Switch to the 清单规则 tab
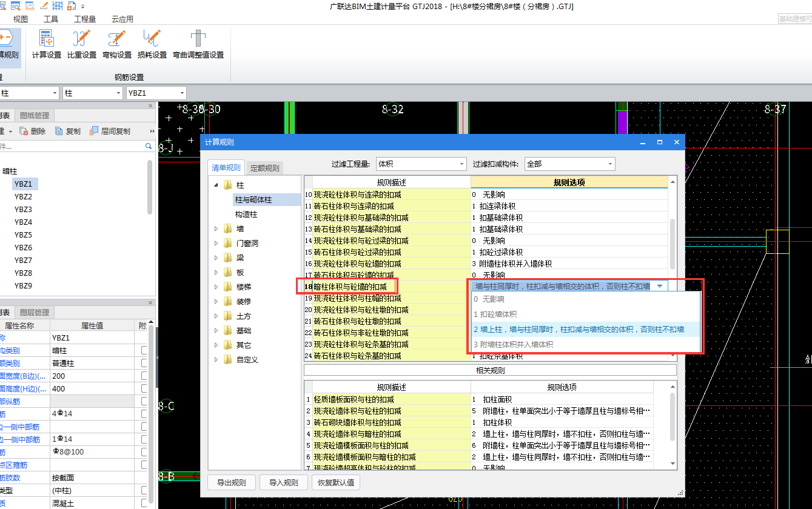Image resolution: width=812 pixels, height=509 pixels. click(226, 168)
